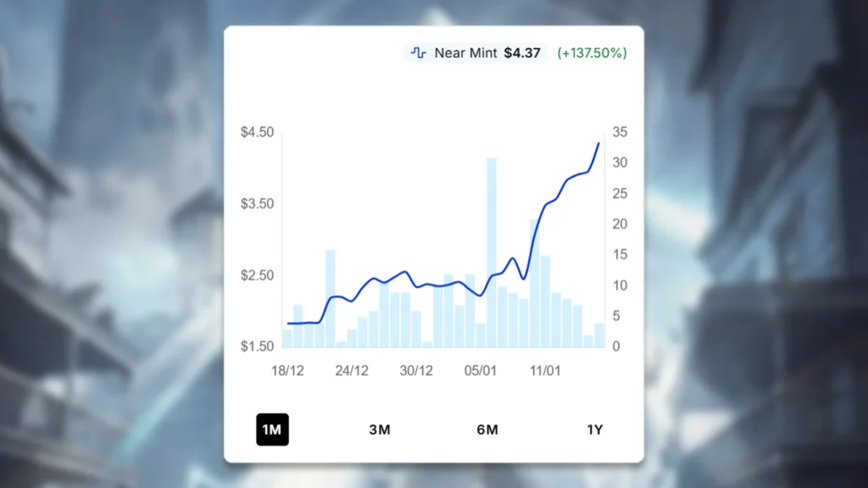Click the $2.50 price axis label
Viewport: 868px width, 488px height.
pos(257,275)
